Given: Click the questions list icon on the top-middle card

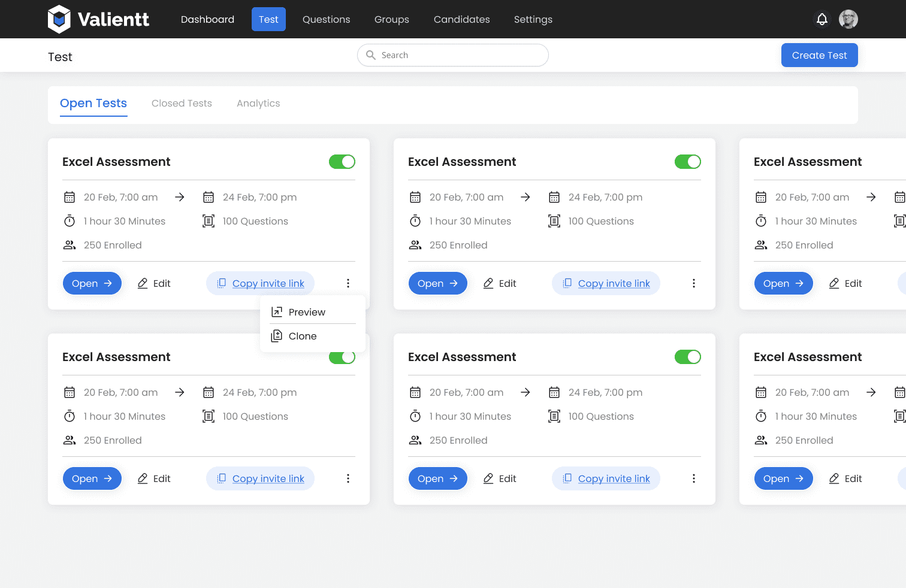Looking at the screenshot, I should pyautogui.click(x=554, y=221).
